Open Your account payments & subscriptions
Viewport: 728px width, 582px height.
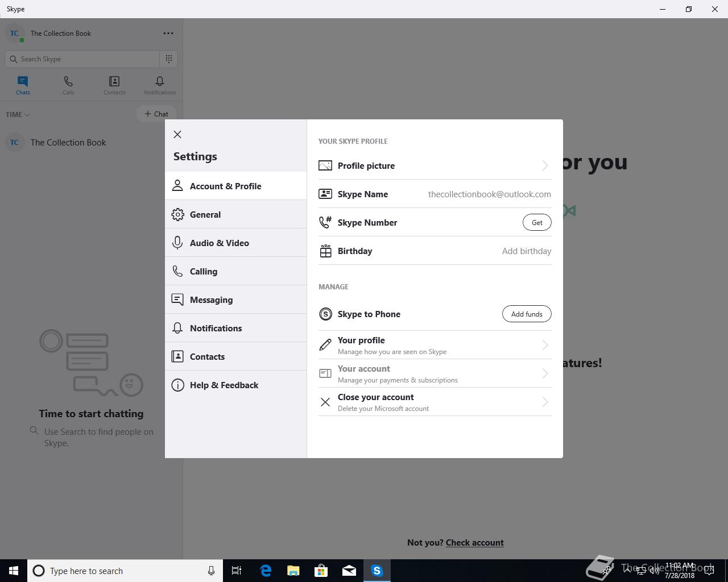click(435, 373)
